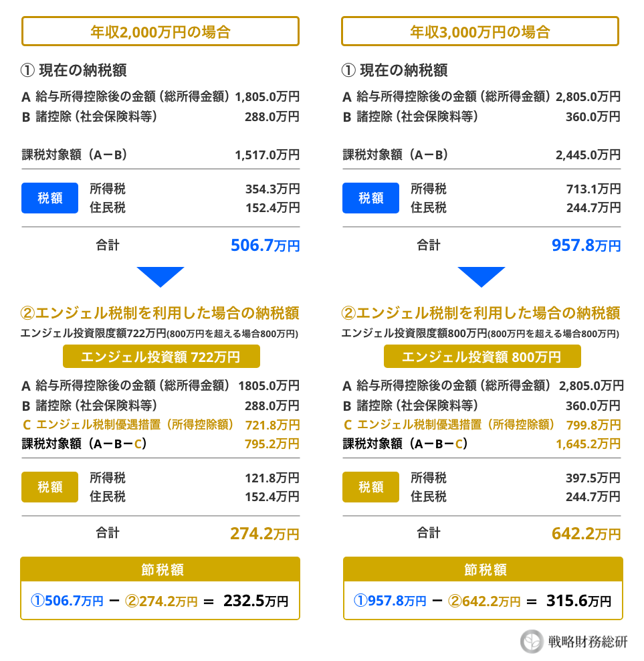Click the blue 税額 label in right column

coord(370,198)
